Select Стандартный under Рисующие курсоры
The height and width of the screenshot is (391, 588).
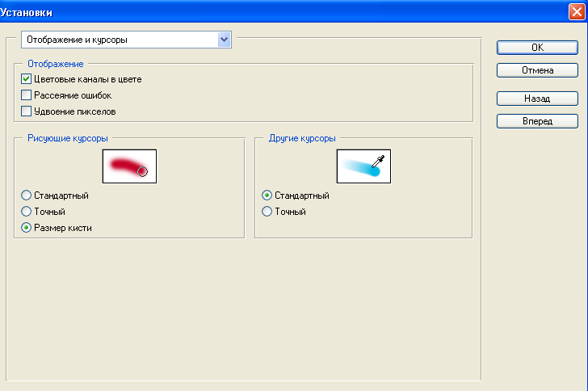coord(26,195)
